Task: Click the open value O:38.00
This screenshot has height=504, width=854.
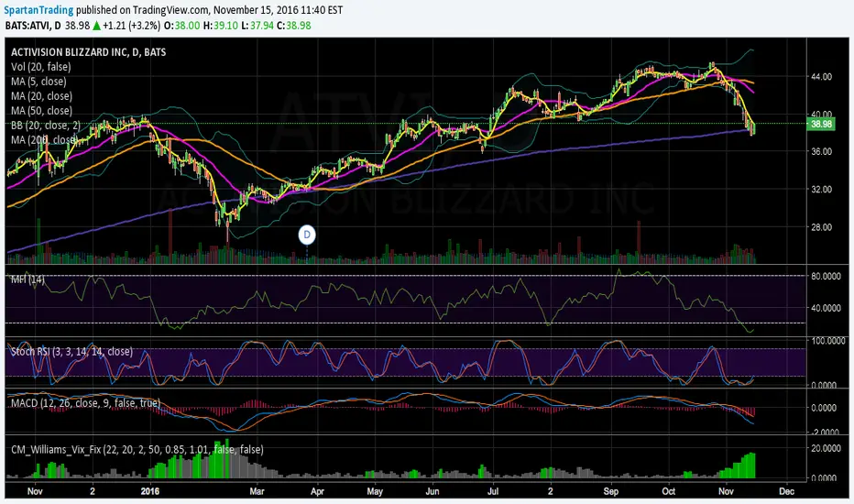Action: click(182, 26)
